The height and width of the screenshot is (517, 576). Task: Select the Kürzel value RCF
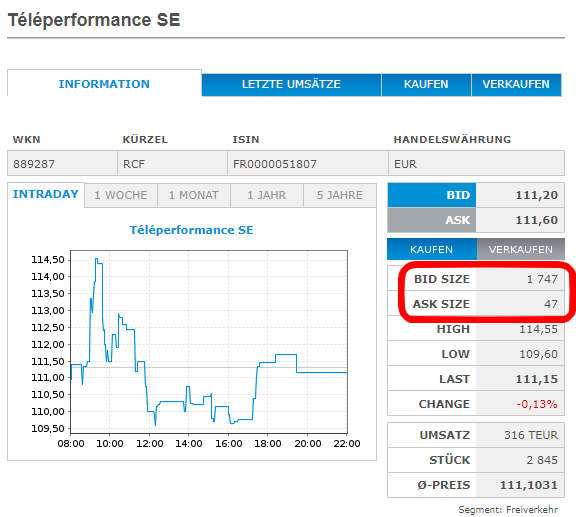(134, 164)
